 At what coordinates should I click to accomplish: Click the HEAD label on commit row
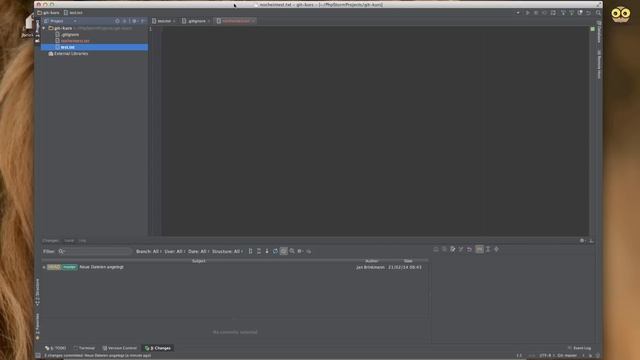click(x=54, y=267)
